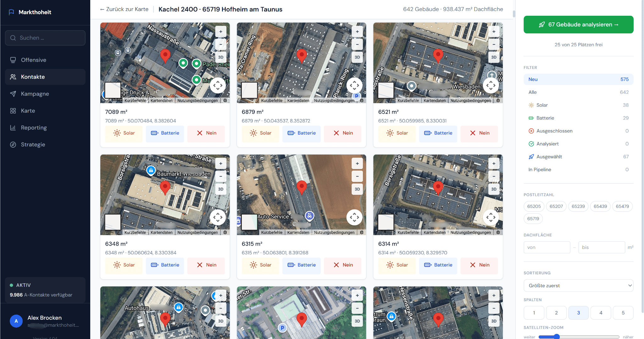Click the 3D button on the 6348 m² map
The width and height of the screenshot is (644, 339).
[221, 189]
